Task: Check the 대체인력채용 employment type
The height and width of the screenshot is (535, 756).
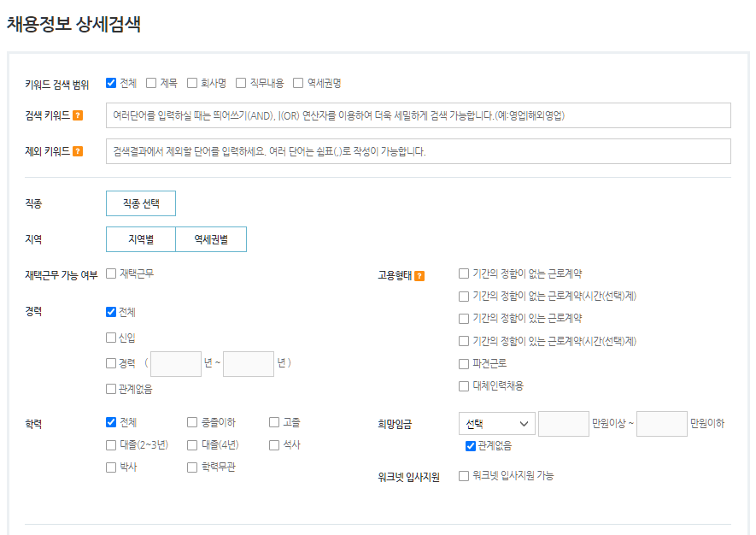Action: 464,386
